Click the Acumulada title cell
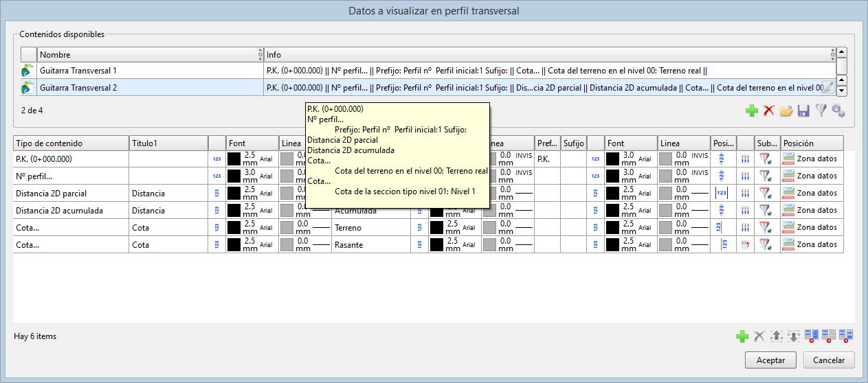Viewport: 868px width, 383px height. point(370,211)
